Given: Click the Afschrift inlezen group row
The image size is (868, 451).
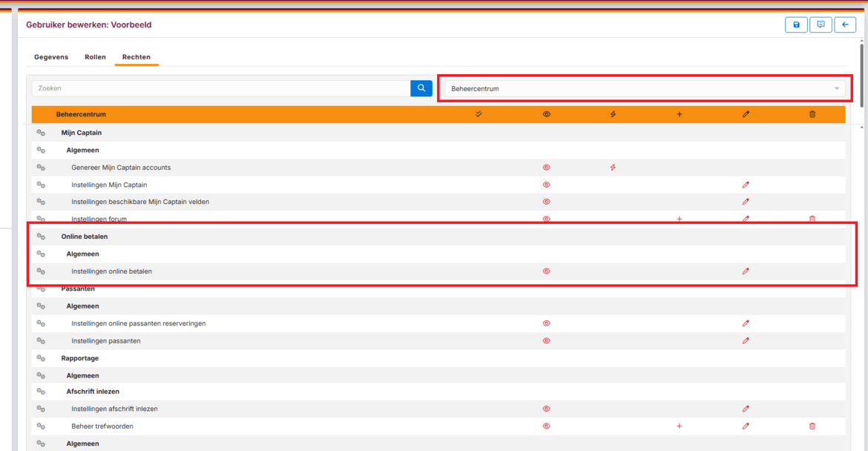Looking at the screenshot, I should click(x=93, y=392).
